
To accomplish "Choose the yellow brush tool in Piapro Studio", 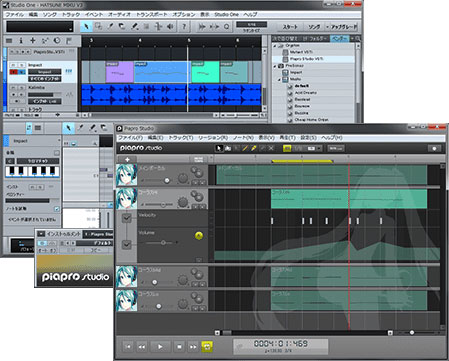I will click(254, 148).
